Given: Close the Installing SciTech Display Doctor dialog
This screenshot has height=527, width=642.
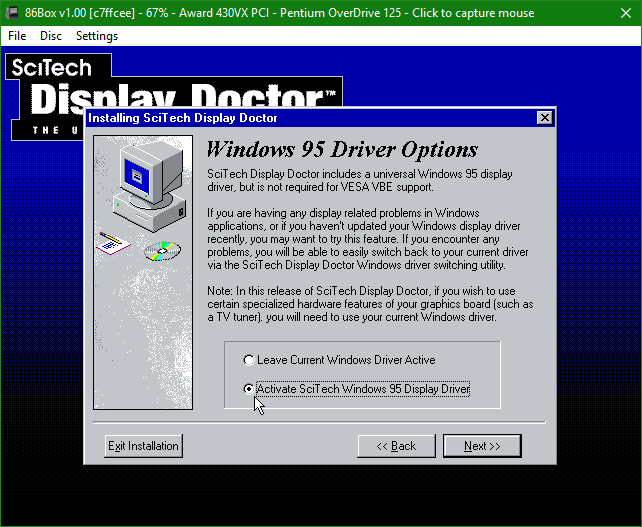Looking at the screenshot, I should coord(544,118).
